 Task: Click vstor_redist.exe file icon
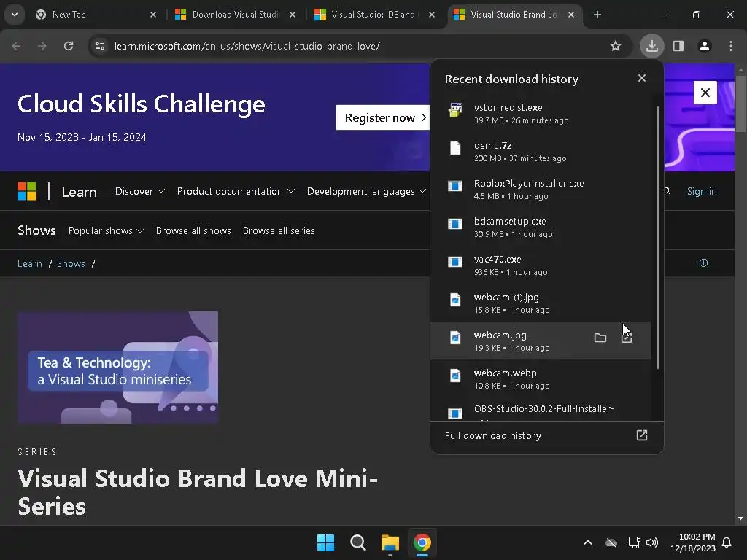(x=455, y=109)
